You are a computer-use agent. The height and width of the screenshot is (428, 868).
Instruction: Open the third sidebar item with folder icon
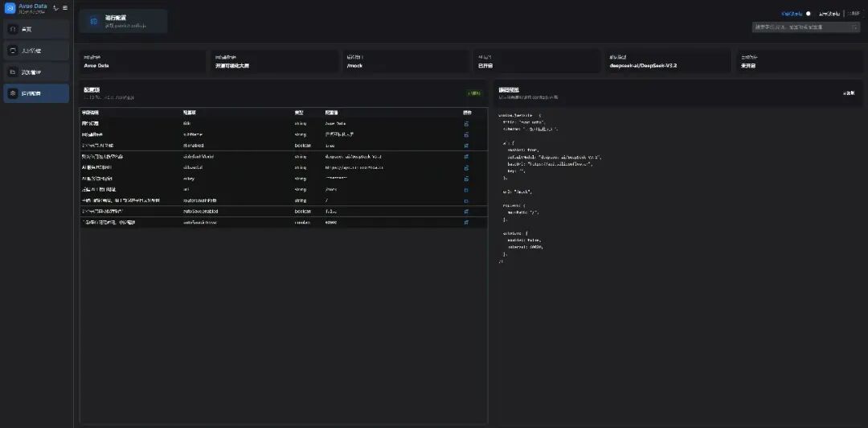point(36,72)
